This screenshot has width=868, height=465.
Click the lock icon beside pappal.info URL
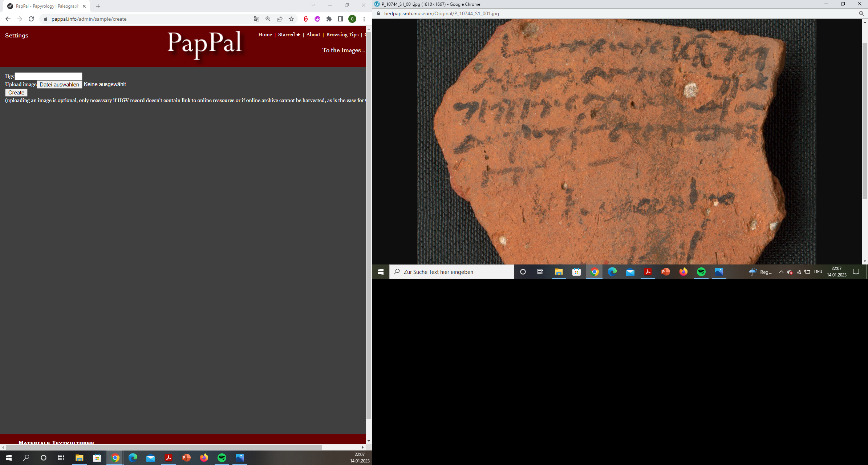coord(46,19)
